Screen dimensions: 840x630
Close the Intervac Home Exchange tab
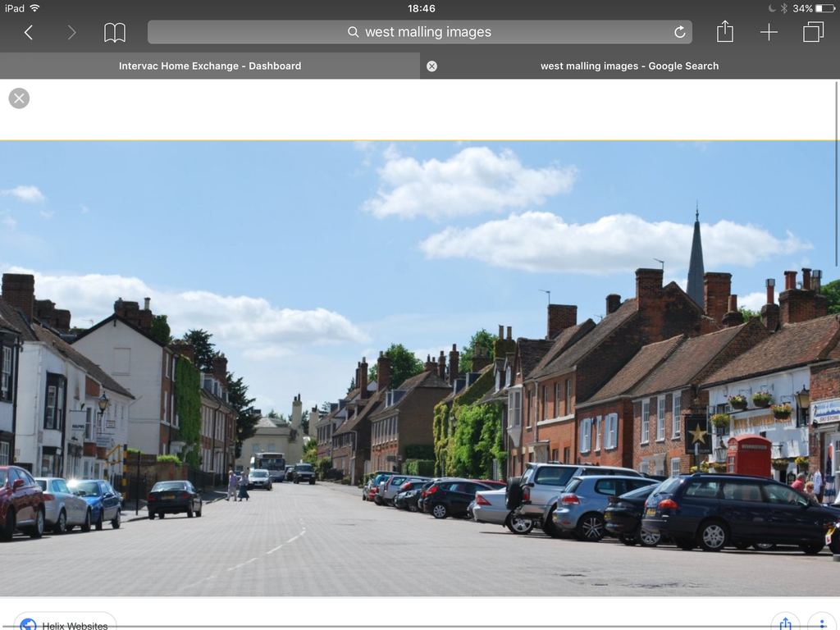(431, 66)
